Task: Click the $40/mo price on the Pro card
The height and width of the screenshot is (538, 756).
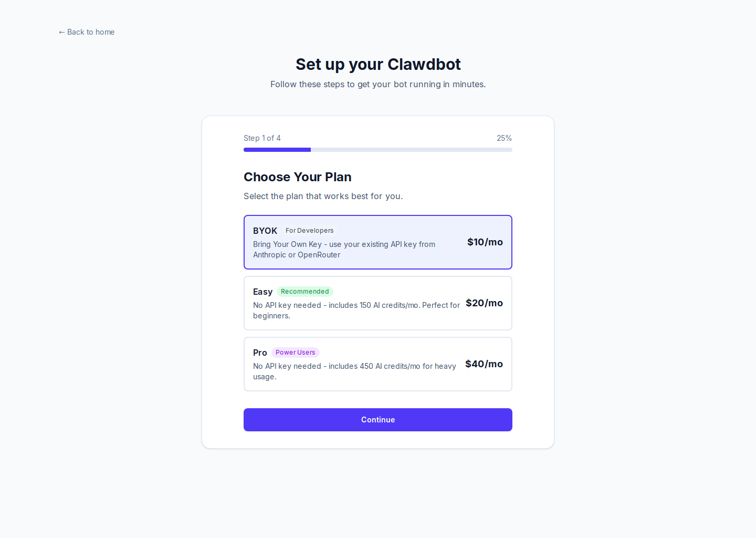Action: pyautogui.click(x=484, y=364)
